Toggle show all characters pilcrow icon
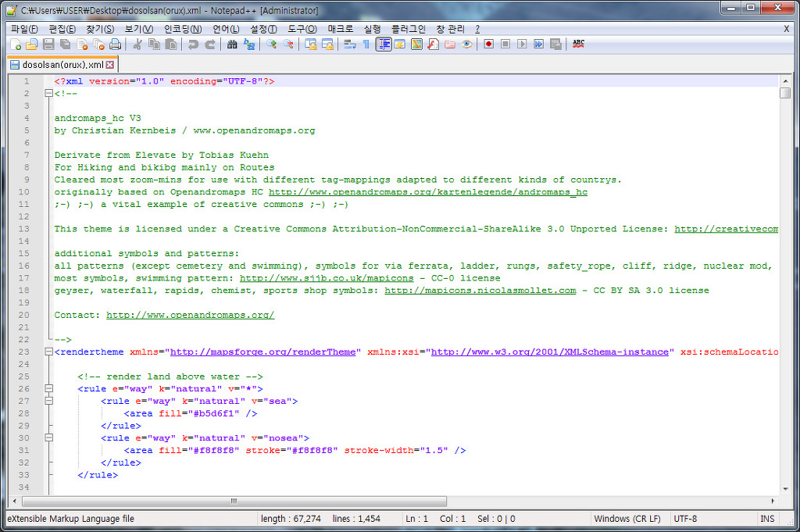Image resolution: width=800 pixels, height=532 pixels. (366, 45)
